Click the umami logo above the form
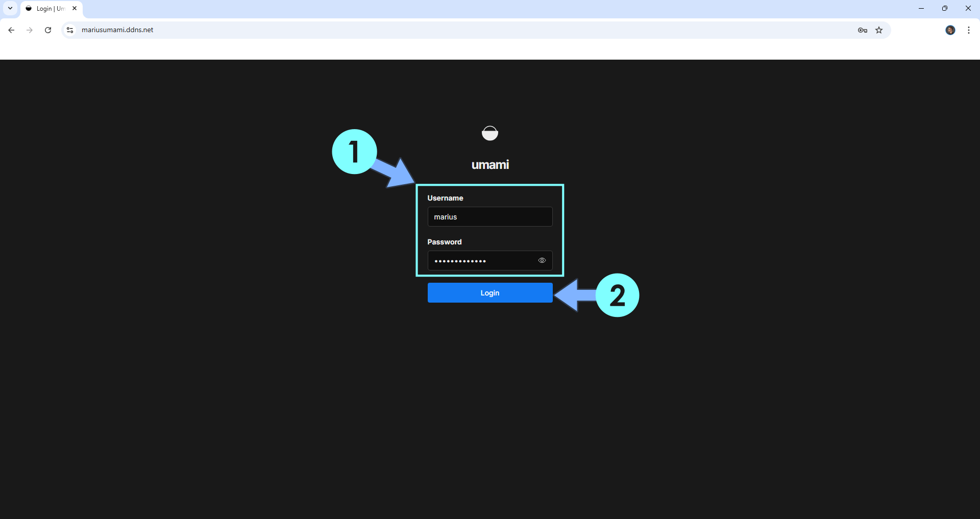The width and height of the screenshot is (980, 519). [x=490, y=133]
